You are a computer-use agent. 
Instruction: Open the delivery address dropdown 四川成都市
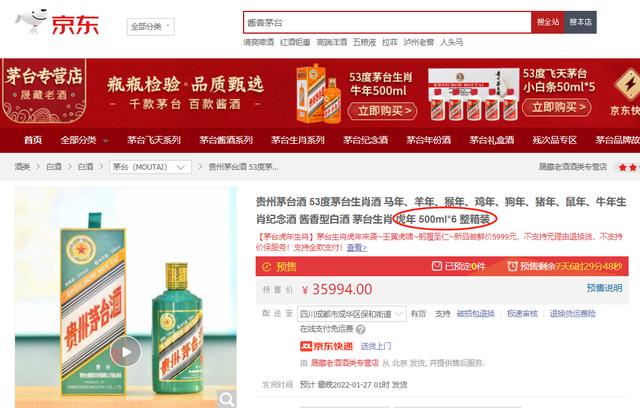(x=351, y=314)
